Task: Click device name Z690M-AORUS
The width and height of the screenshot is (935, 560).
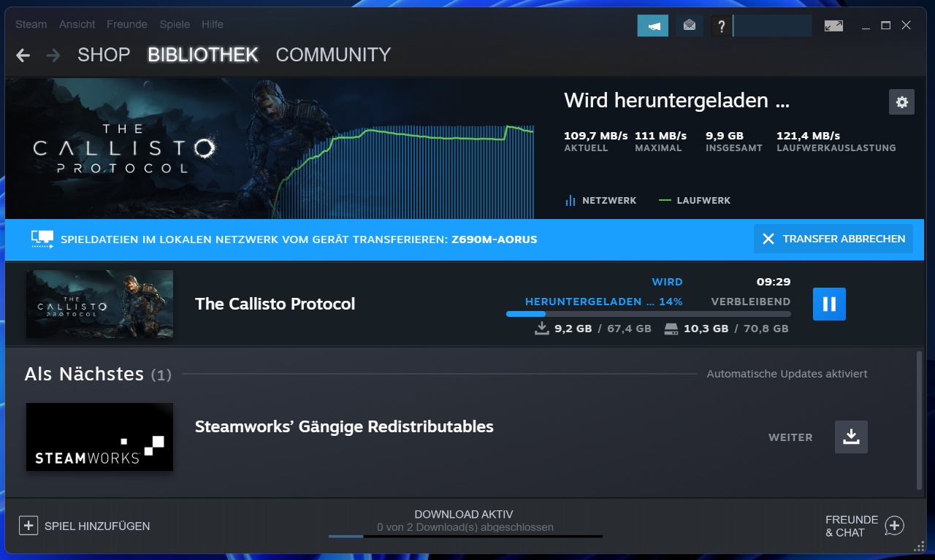Action: [495, 239]
